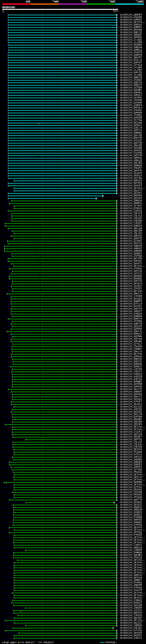Open hit UniRef100_O17497
146x644 pixels.
pos(131,206)
